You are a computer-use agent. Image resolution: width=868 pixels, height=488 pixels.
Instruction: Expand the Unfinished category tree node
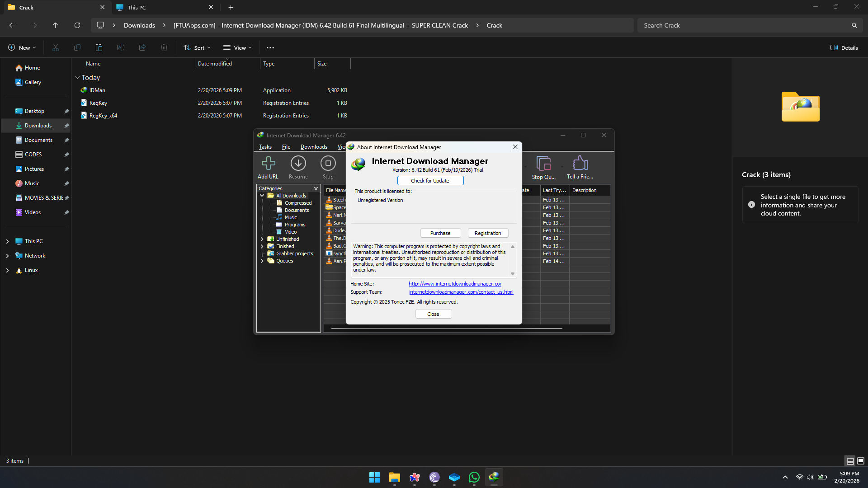(x=262, y=239)
